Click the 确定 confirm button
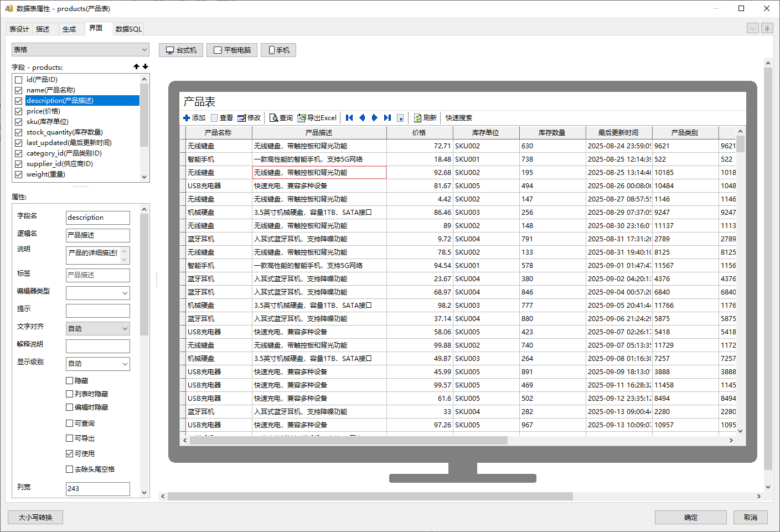 coord(690,518)
